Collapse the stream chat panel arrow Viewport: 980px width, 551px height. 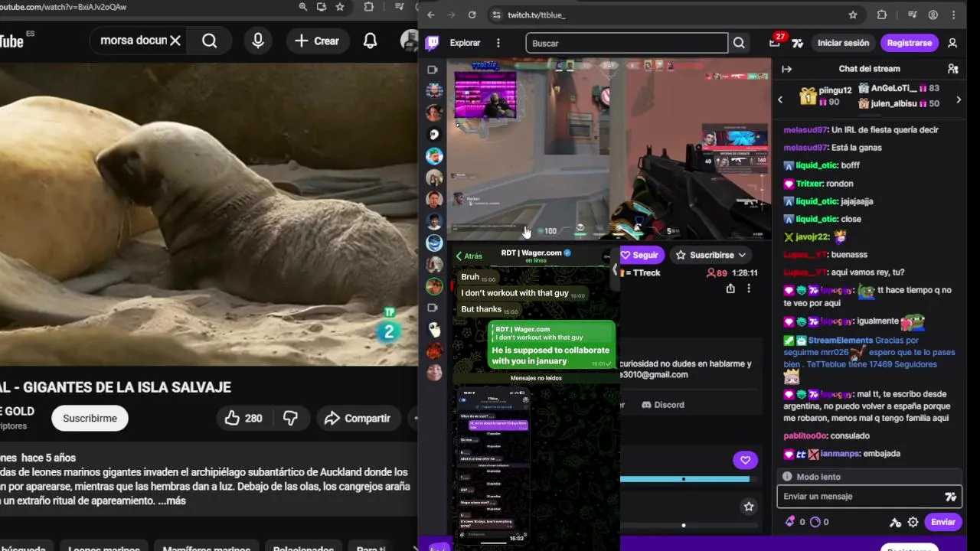(786, 69)
